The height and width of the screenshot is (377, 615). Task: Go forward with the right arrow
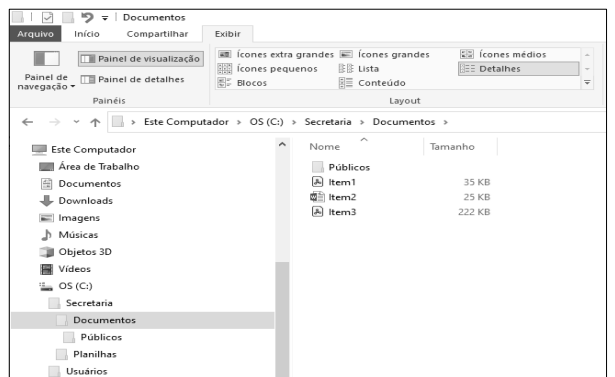(x=55, y=122)
